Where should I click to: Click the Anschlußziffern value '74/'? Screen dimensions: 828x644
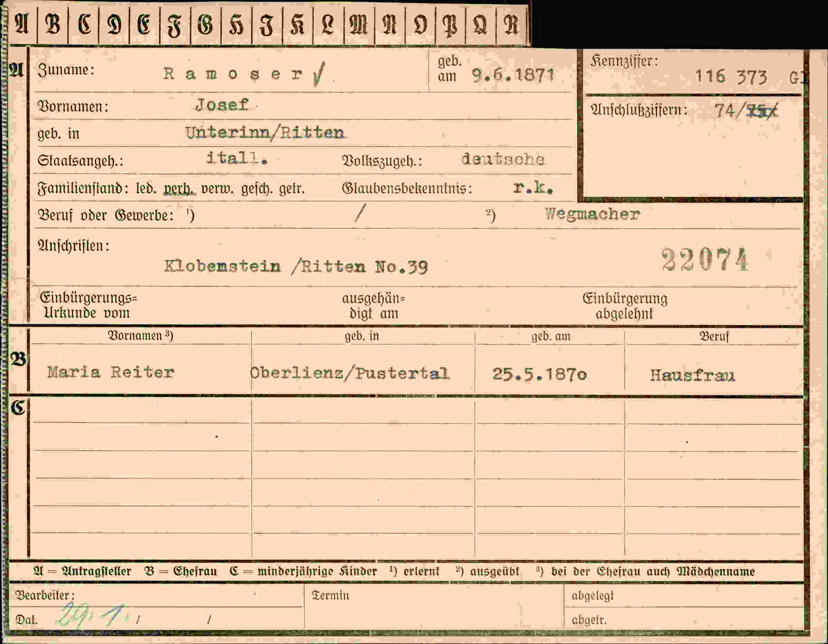tap(730, 111)
